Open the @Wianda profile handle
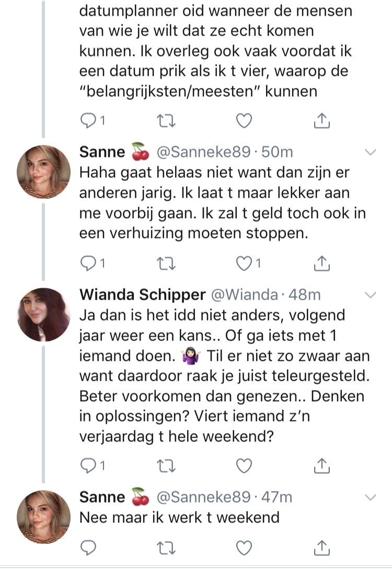This screenshot has height=569, width=392. 244,295
